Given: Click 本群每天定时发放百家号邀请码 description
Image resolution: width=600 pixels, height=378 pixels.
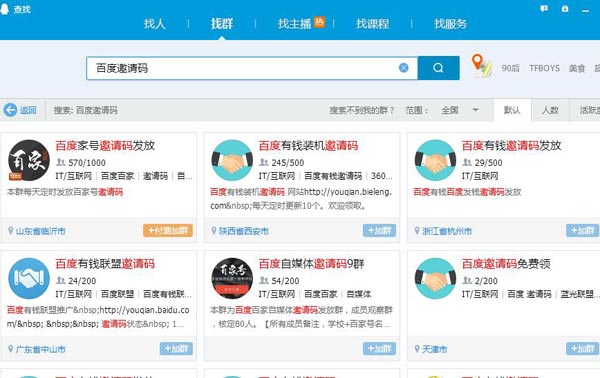Looking at the screenshot, I should pyautogui.click(x=65, y=192).
